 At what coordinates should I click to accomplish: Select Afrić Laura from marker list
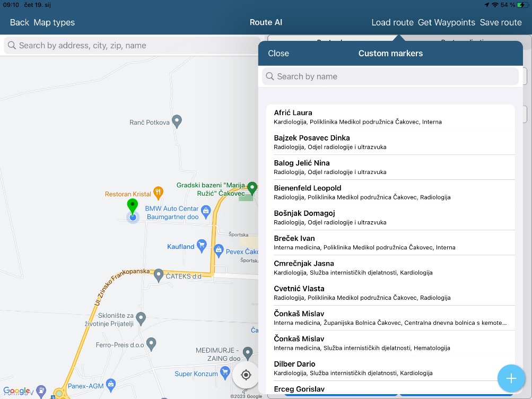(390, 117)
